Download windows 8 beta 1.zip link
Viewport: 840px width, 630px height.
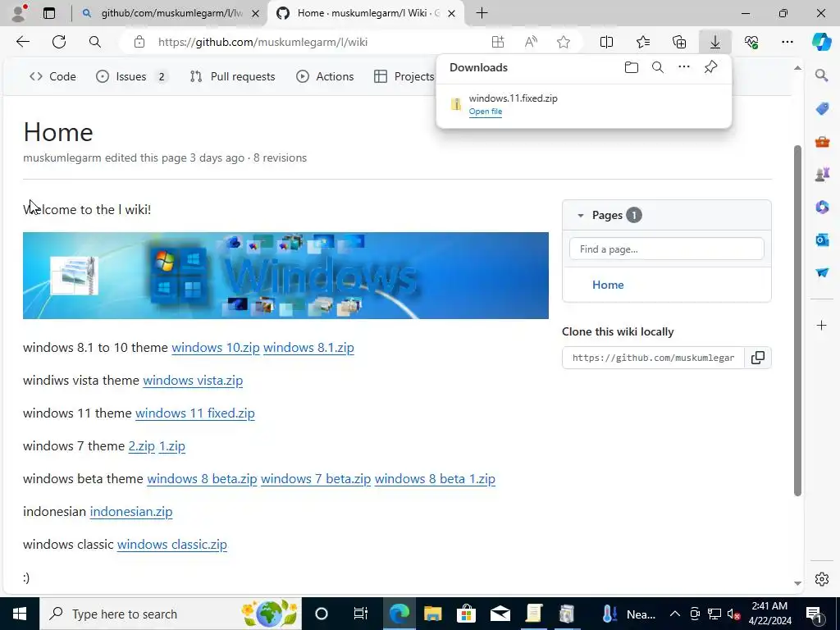[435, 478]
